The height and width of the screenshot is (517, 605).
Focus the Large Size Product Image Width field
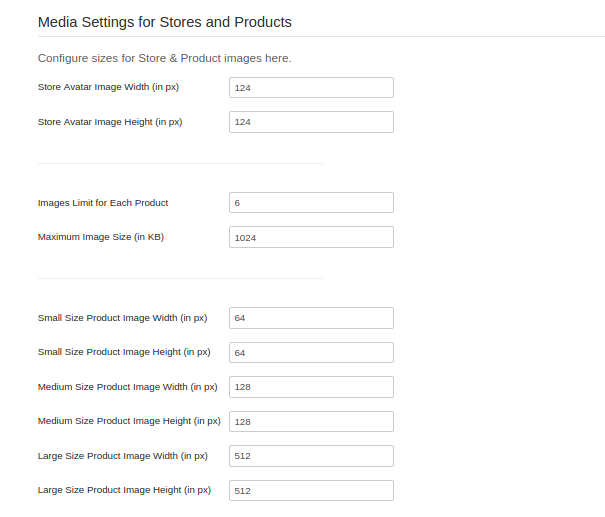coord(311,456)
